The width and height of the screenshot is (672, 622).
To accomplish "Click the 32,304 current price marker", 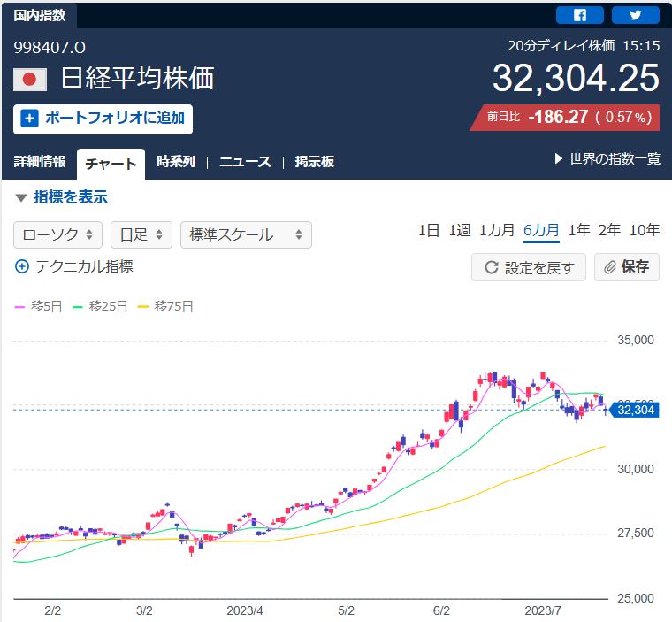I will point(635,410).
